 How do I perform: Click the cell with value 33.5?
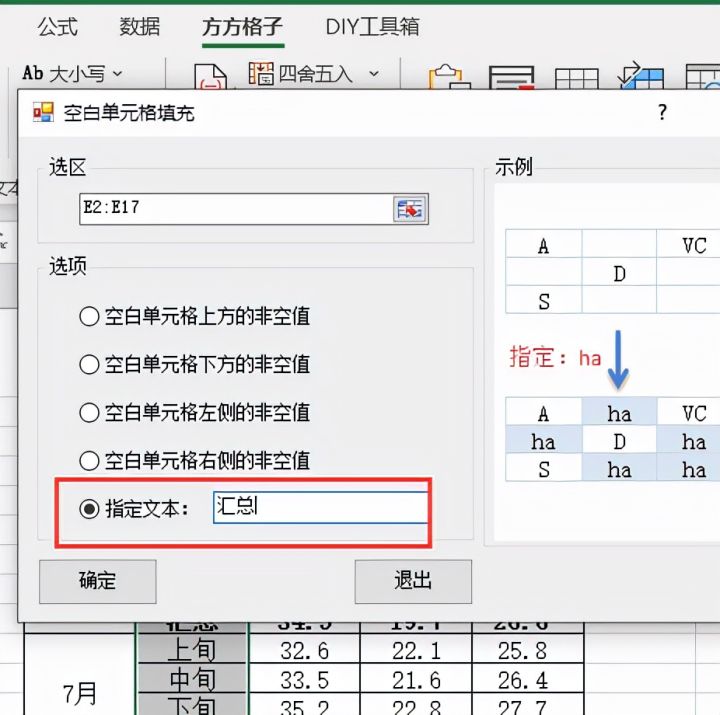tap(304, 679)
